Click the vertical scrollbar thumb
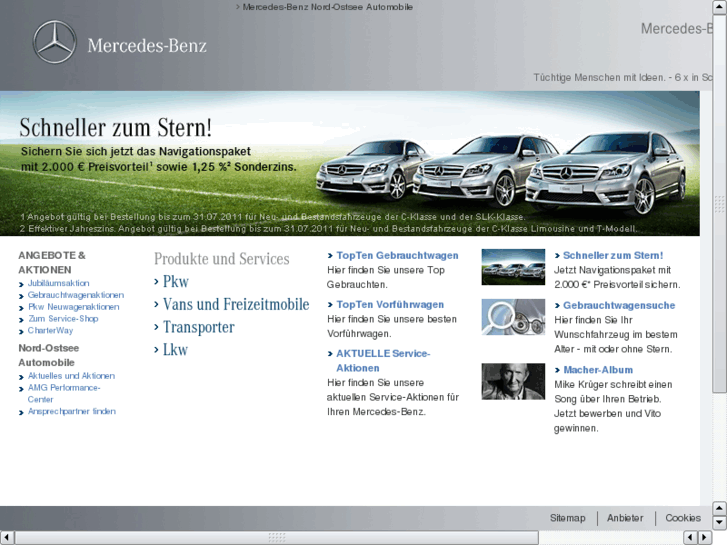This screenshot has height=545, width=727. [x=720, y=204]
